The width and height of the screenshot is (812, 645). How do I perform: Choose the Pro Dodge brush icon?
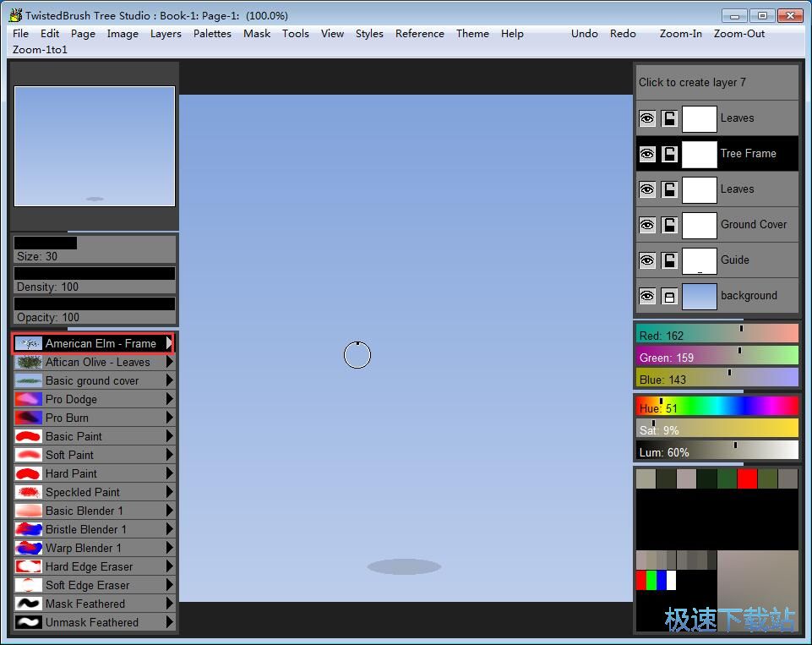[29, 400]
